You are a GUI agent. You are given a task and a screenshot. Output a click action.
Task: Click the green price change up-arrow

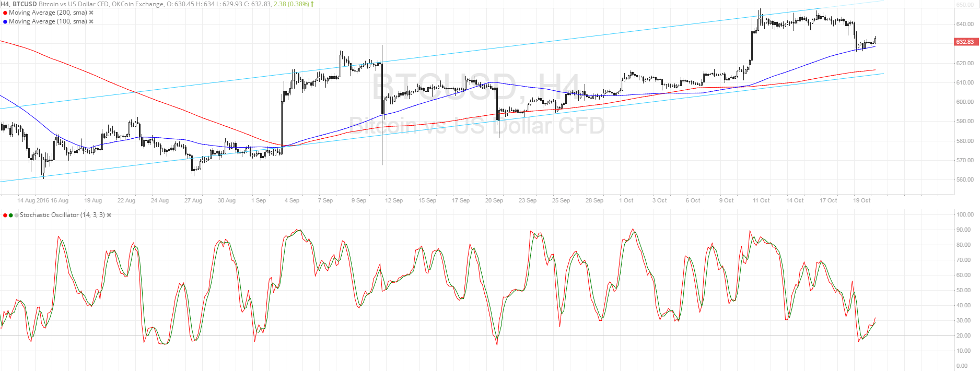coord(312,4)
